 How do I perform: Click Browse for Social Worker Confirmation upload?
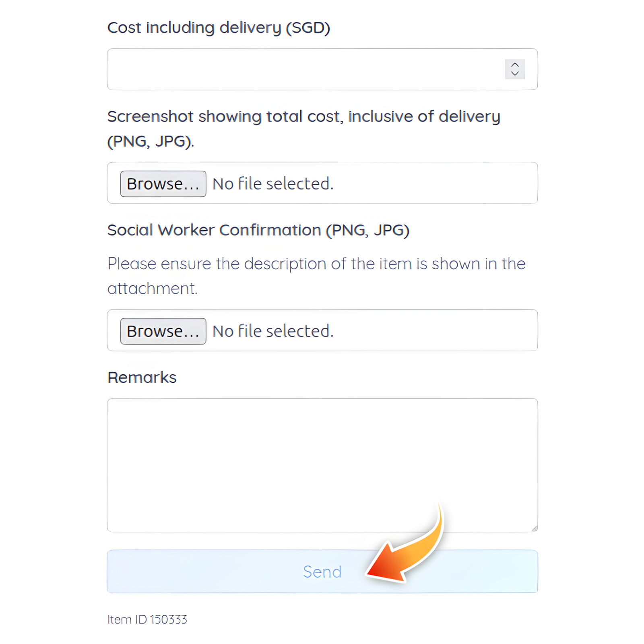(163, 331)
